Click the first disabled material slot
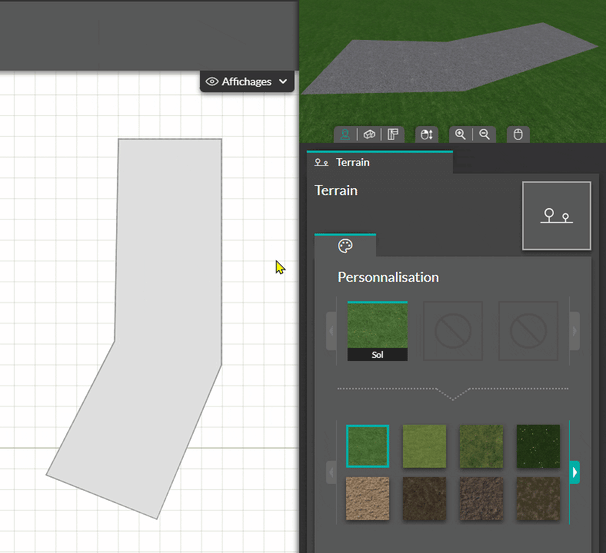The image size is (606, 553). pos(453,331)
